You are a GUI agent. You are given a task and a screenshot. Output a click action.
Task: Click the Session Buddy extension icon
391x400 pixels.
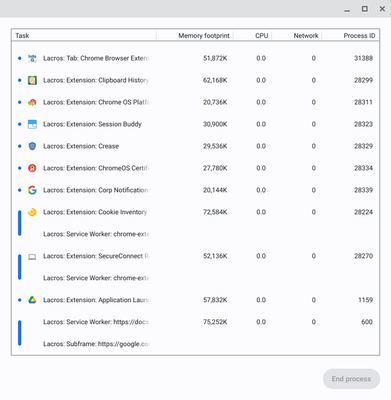click(x=32, y=124)
